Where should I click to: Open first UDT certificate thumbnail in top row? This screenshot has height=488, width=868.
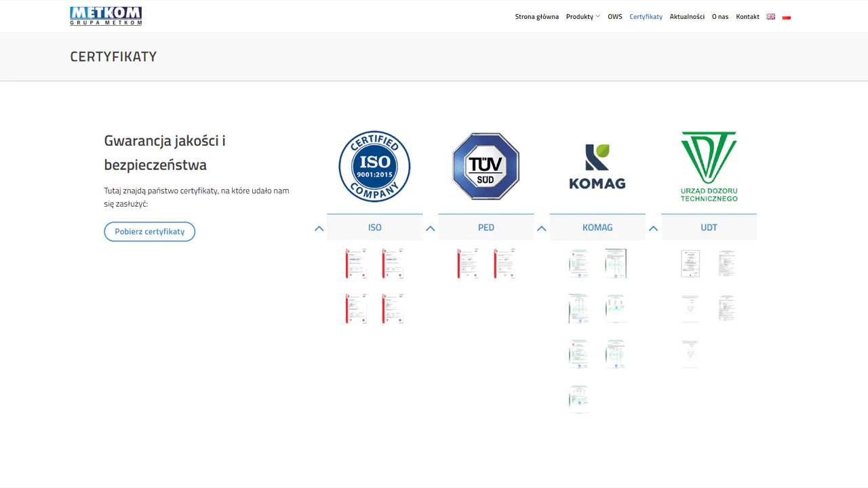pyautogui.click(x=690, y=264)
